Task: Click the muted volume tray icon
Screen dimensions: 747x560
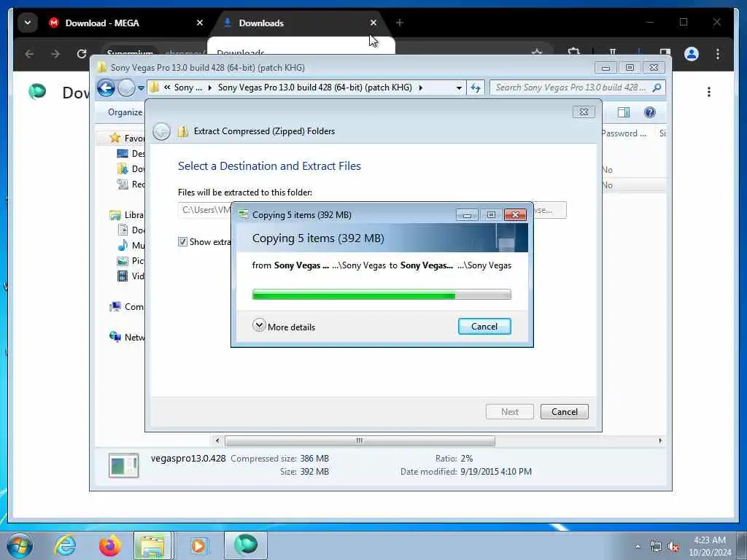Action: point(673,547)
